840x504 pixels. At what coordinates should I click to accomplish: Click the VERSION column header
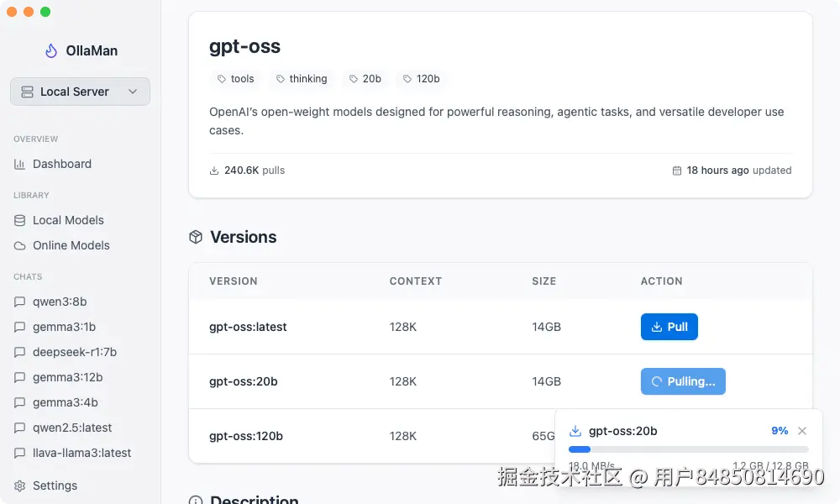click(x=234, y=281)
